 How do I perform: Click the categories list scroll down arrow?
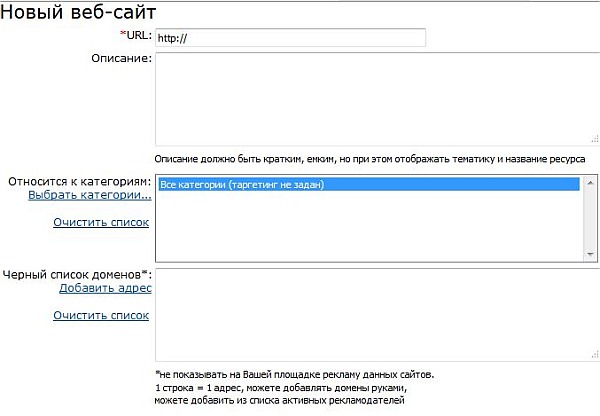(x=591, y=255)
